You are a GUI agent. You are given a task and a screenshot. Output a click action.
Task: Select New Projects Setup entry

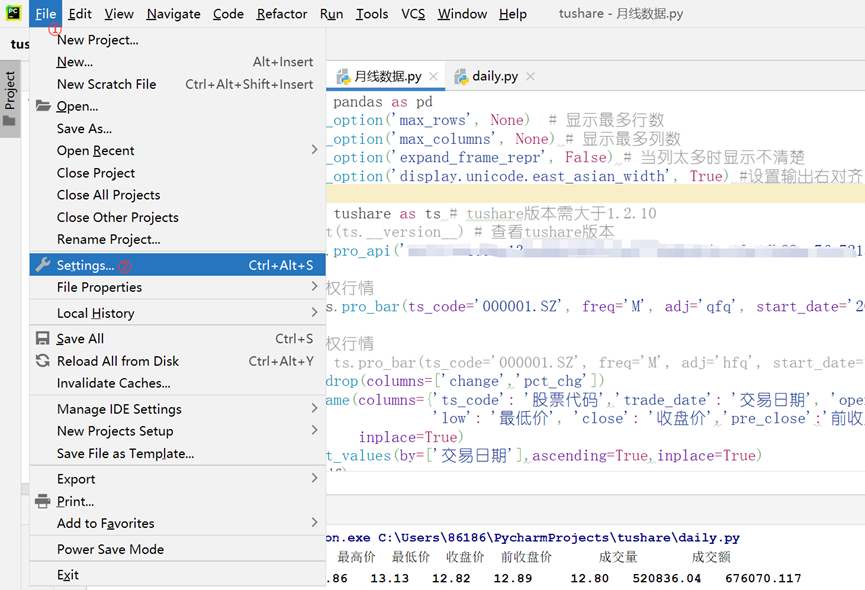[177, 431]
